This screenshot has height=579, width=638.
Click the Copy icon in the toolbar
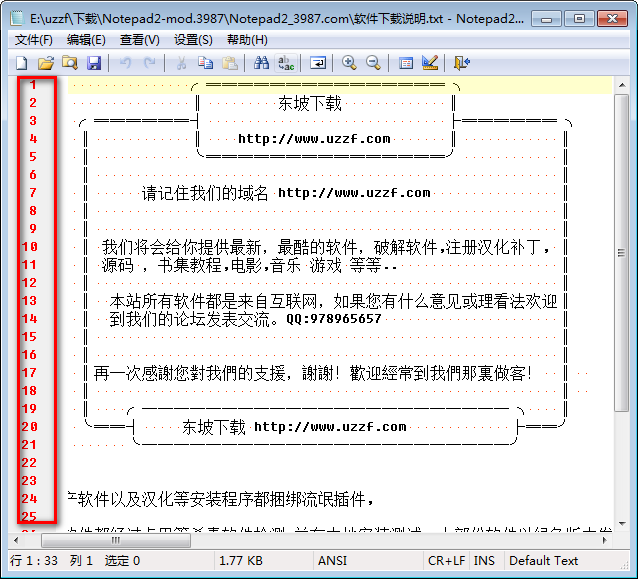coord(205,63)
